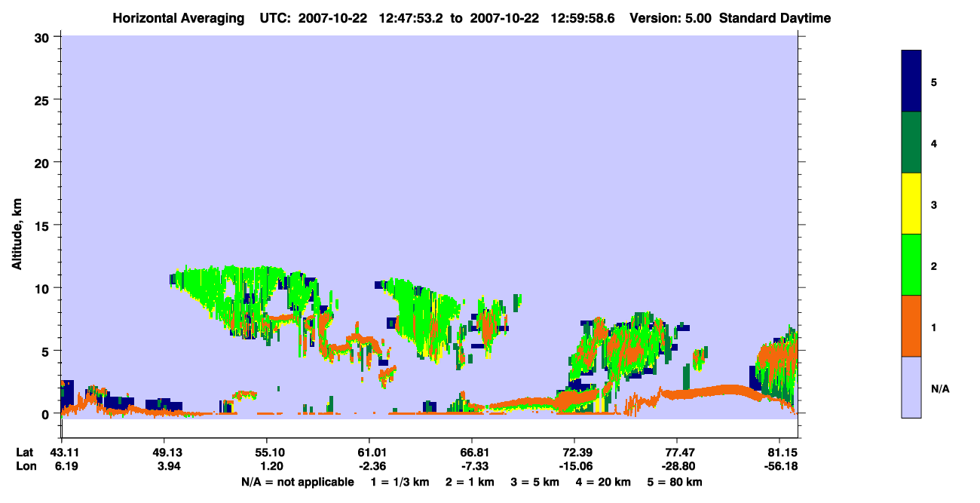This screenshot has height=503, width=980.
Task: Click the colorbar label 'N/A'
Action: click(x=940, y=388)
